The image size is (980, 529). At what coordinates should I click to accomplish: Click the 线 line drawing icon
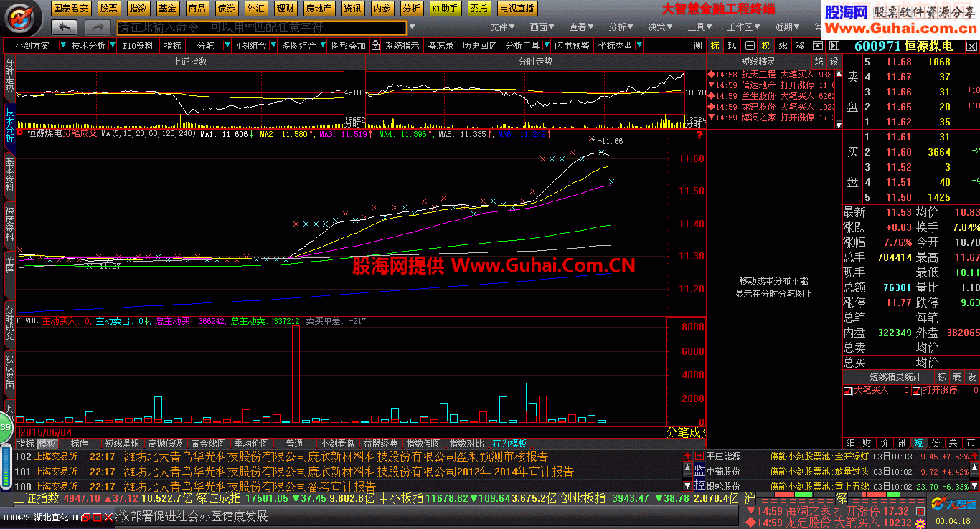[783, 45]
